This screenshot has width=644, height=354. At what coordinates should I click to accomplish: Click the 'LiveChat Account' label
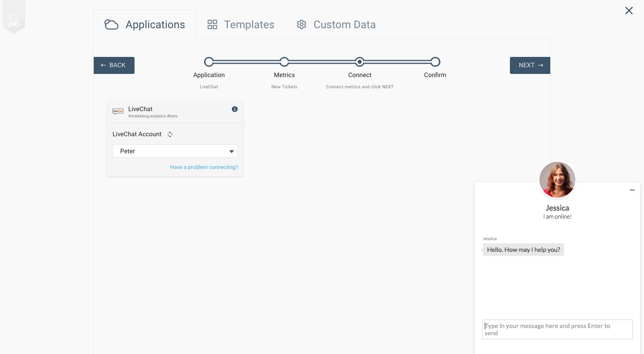pos(137,134)
